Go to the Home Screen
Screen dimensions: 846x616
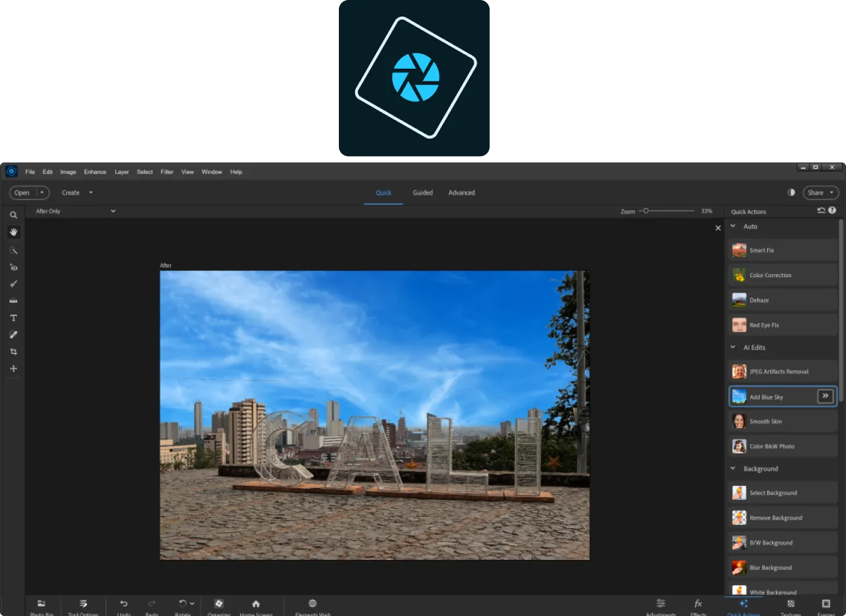coord(256,606)
